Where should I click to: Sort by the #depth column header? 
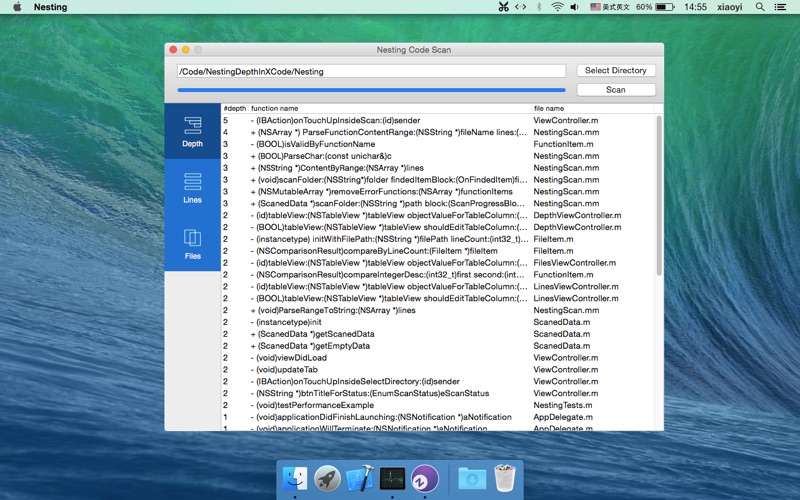tap(235, 108)
